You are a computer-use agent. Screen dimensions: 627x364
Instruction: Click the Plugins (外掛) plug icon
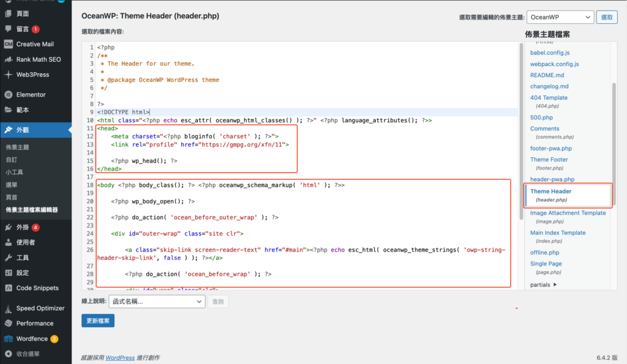click(8, 227)
